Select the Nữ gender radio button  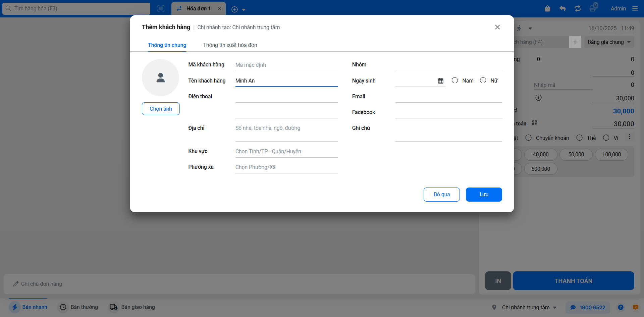(483, 81)
